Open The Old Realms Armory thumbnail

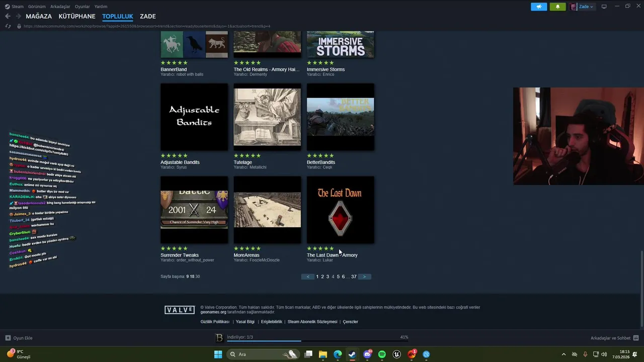267,45
